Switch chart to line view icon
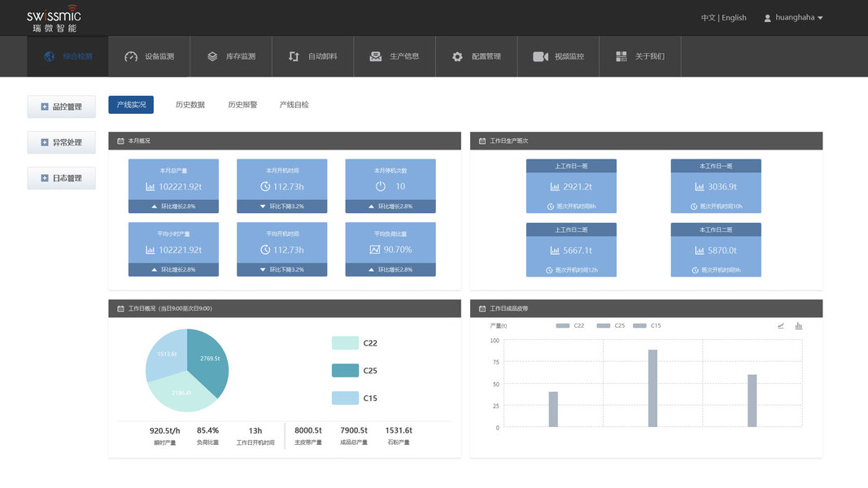Screen dimensions: 868x488 [x=780, y=326]
